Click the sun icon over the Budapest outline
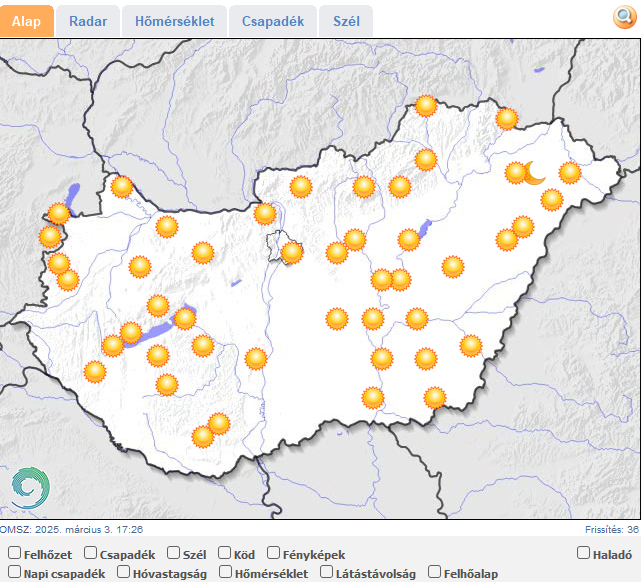 [291, 252]
